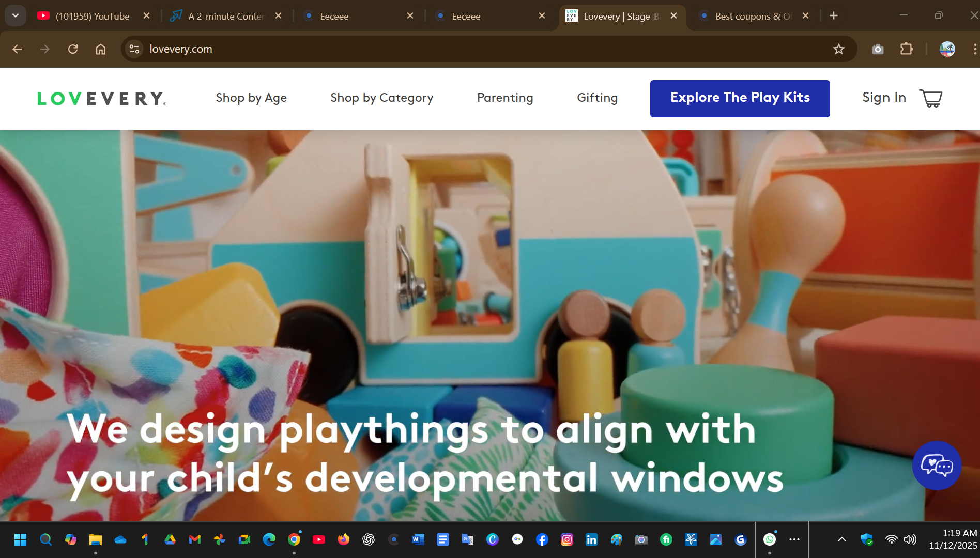Click Explore The Play Kits button
980x558 pixels.
click(x=740, y=98)
